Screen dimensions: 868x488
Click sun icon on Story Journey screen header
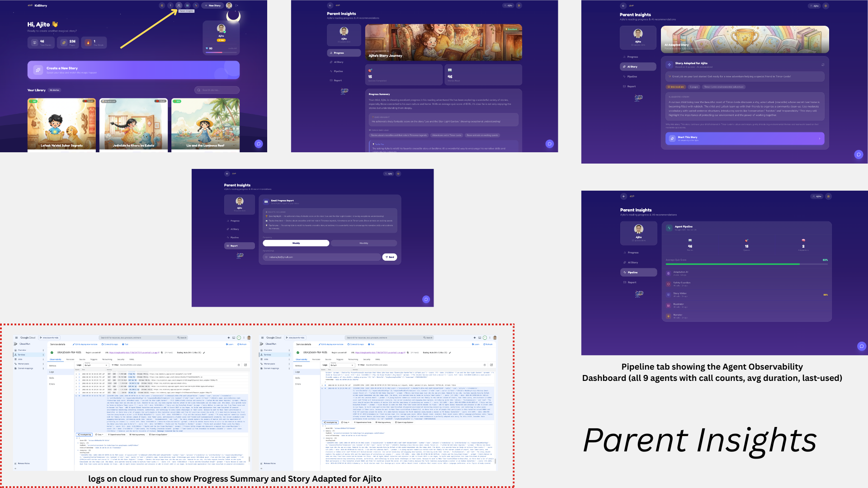coord(519,5)
